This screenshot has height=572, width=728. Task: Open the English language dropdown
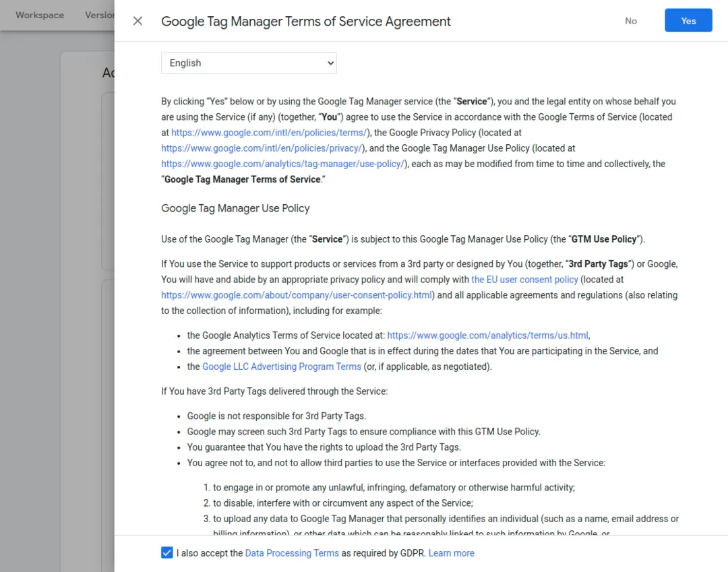(249, 63)
